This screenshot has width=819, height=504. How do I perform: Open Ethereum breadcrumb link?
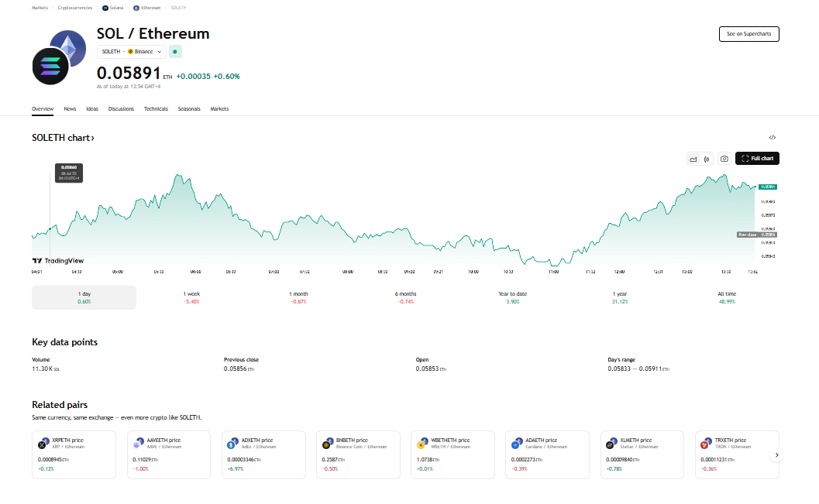146,8
